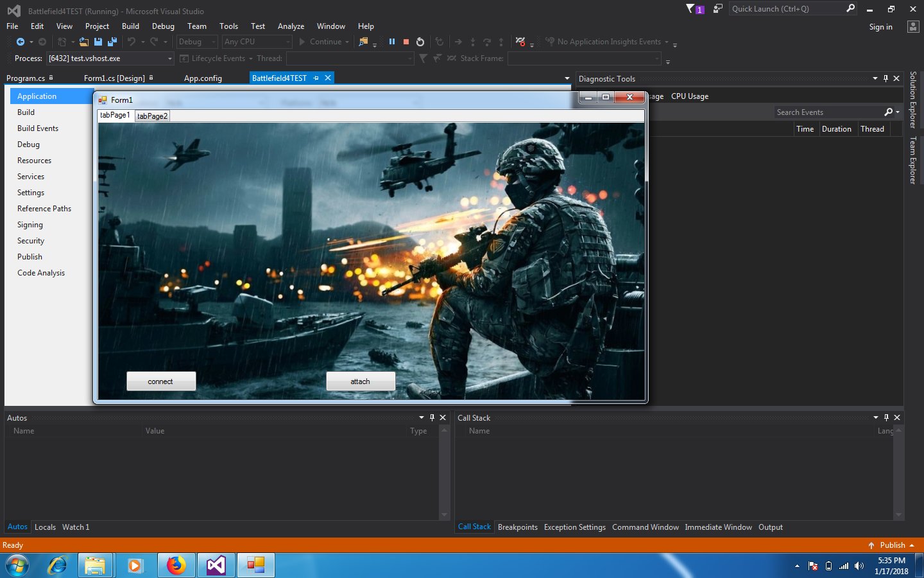
Task: Click the connect button in Form1
Action: pos(161,381)
